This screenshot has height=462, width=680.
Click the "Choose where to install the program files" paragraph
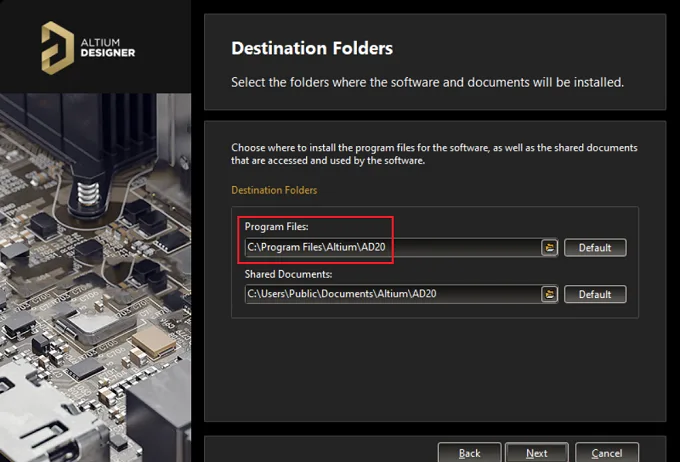point(434,154)
